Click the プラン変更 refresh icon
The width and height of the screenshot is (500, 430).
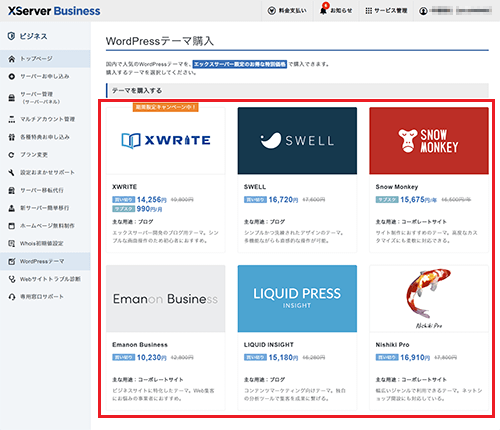coord(12,155)
